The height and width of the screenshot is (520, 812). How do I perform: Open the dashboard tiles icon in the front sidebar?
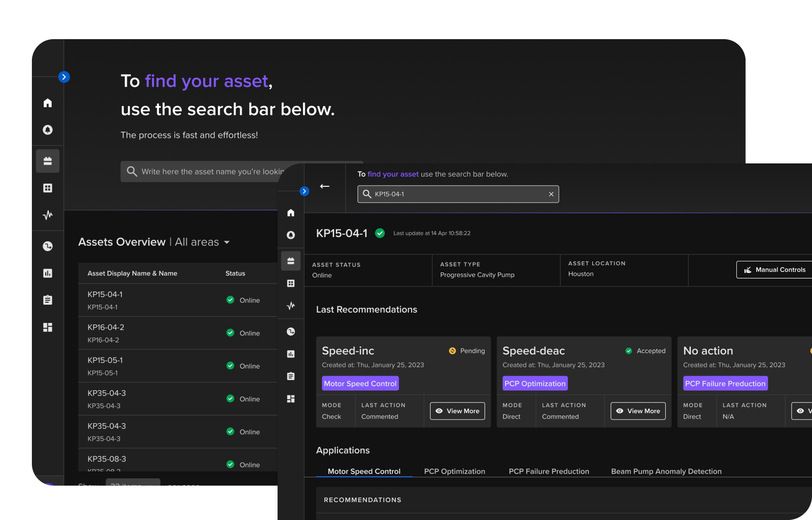click(x=291, y=399)
